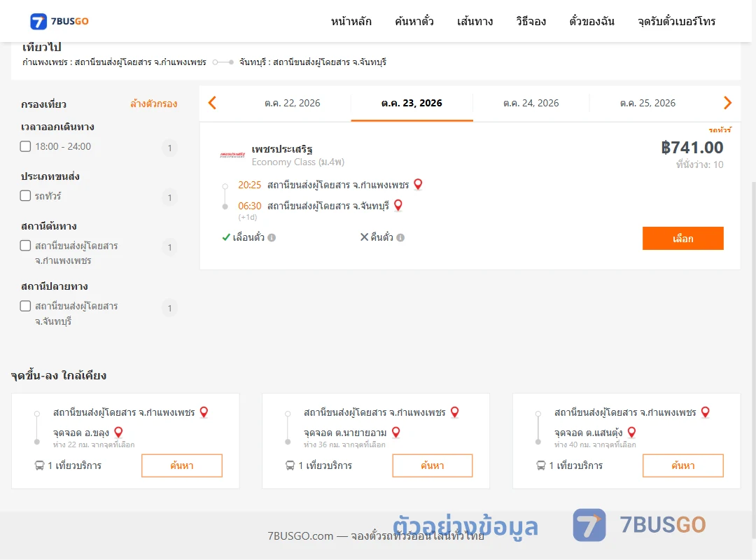Click 06:30 arrival time
The image size is (756, 560).
coord(249,206)
